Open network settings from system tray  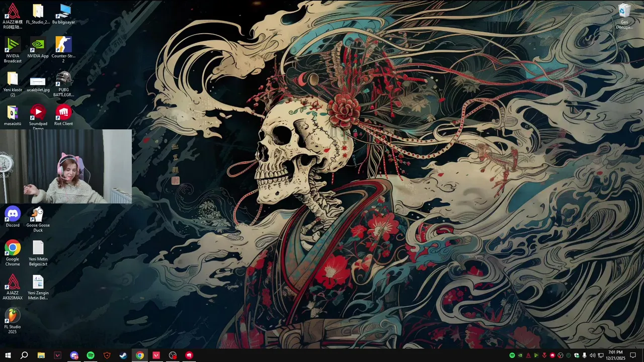point(601,355)
